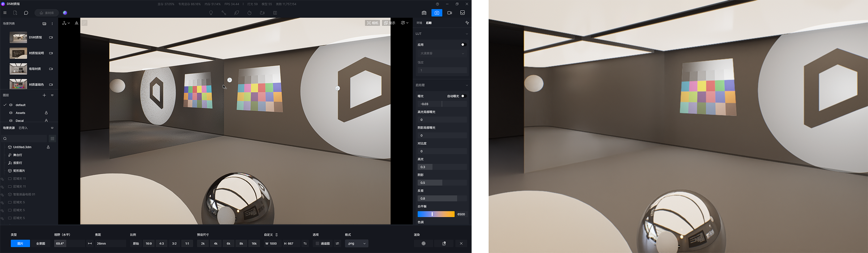Click the 白平衡 white balance color slider

pyautogui.click(x=436, y=214)
